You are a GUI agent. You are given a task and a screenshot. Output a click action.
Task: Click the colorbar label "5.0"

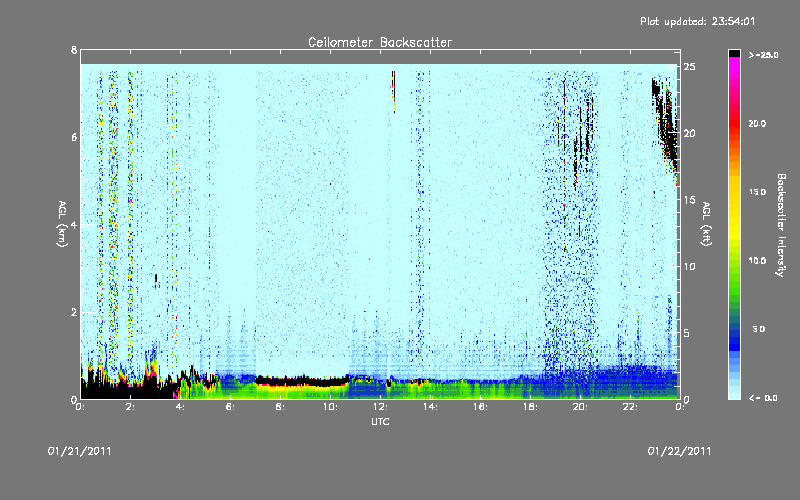[x=759, y=329]
